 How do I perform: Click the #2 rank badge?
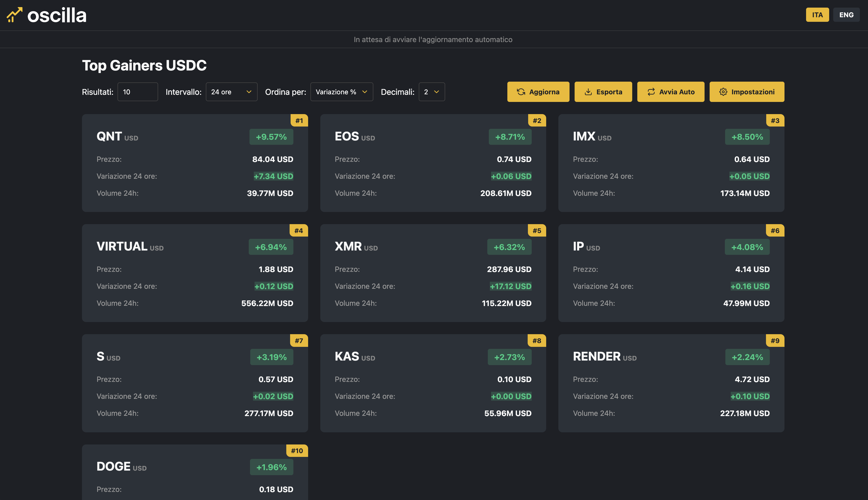click(537, 120)
